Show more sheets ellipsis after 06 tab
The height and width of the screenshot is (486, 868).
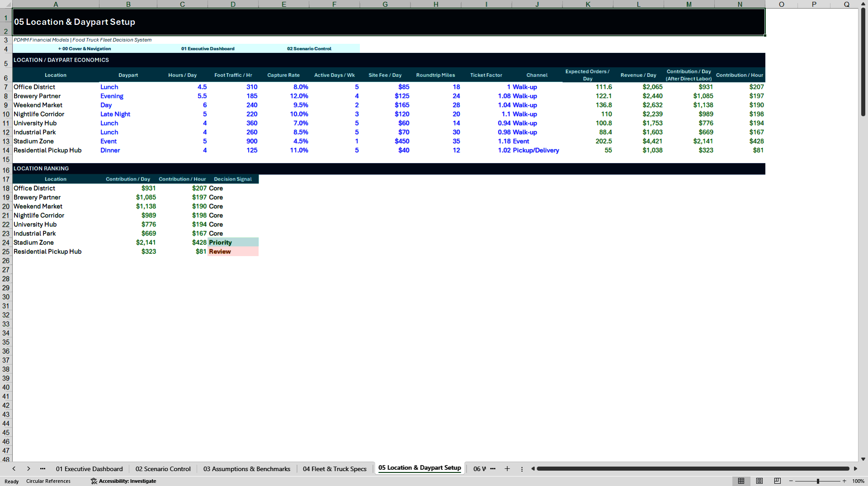click(493, 469)
